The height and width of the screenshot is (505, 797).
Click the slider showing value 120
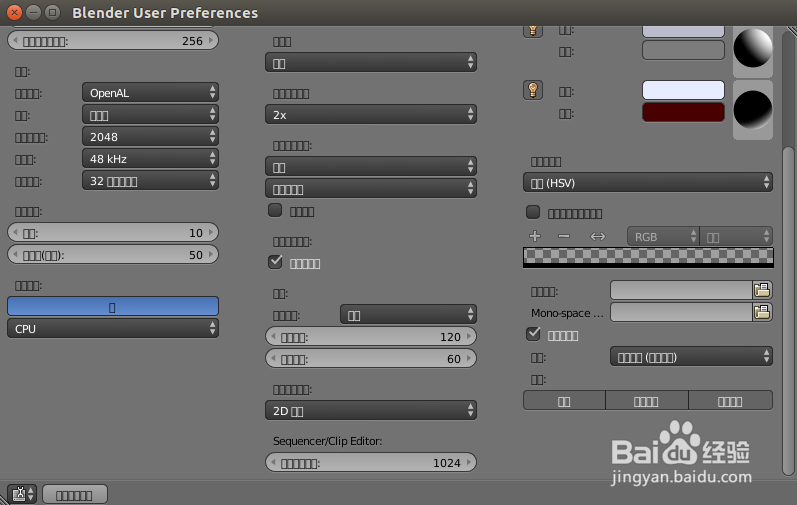[x=371, y=336]
